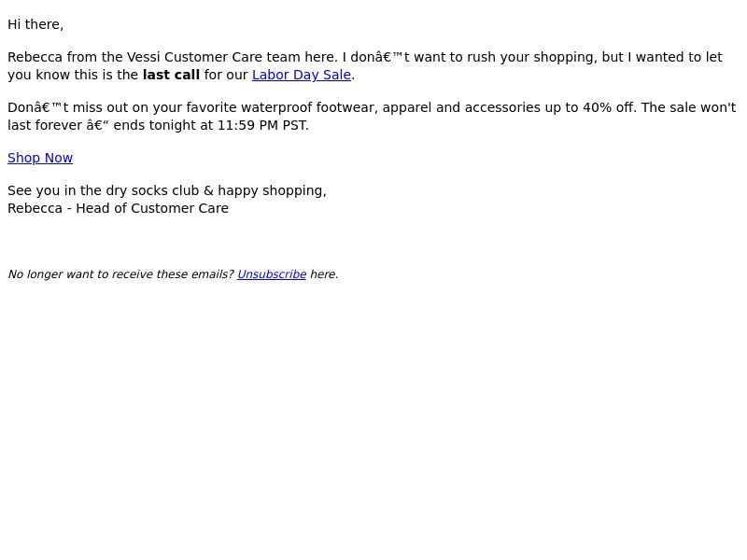Follow the Shop Now link

click(x=40, y=158)
